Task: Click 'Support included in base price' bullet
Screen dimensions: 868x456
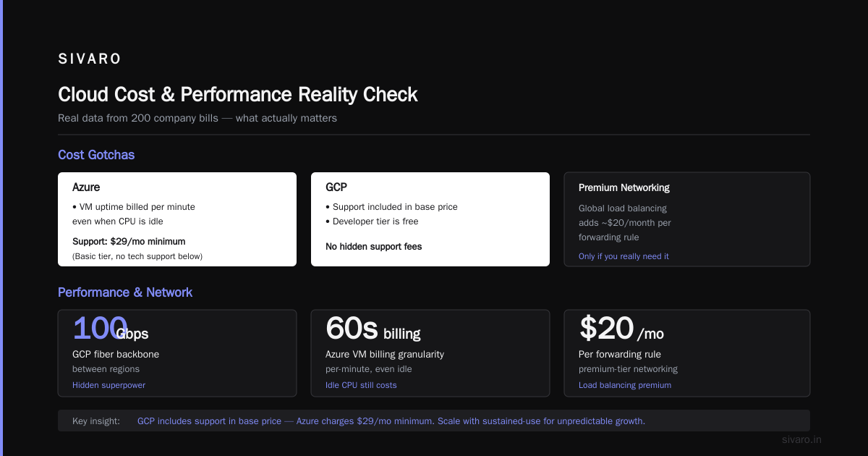Action: pyautogui.click(x=391, y=207)
